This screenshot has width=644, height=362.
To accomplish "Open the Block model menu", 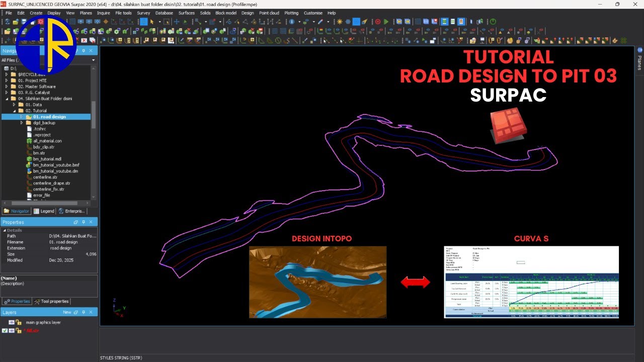I will coord(225,13).
